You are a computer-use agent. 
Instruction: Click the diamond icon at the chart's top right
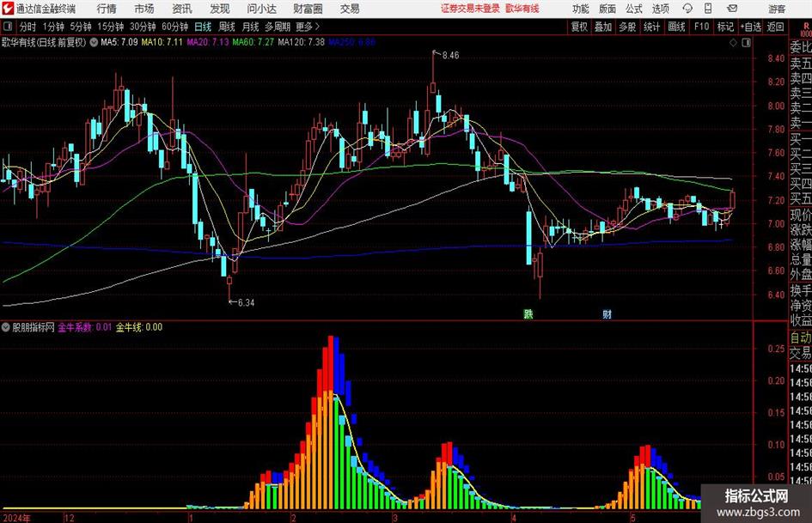pos(733,43)
